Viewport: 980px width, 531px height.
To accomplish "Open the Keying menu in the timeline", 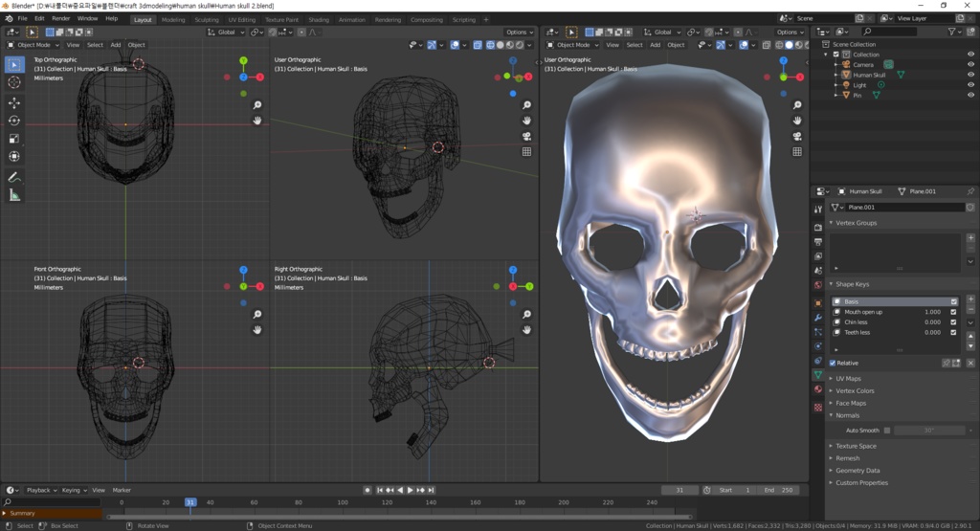I will click(74, 490).
